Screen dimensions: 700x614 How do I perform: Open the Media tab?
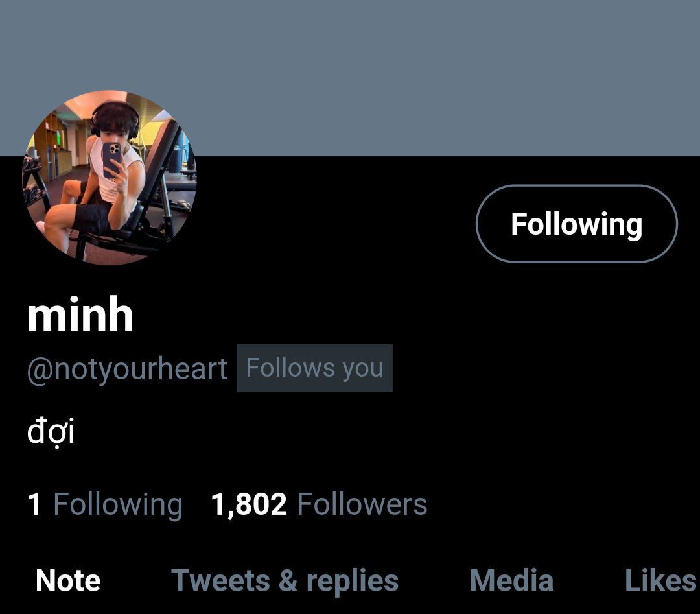(x=511, y=580)
